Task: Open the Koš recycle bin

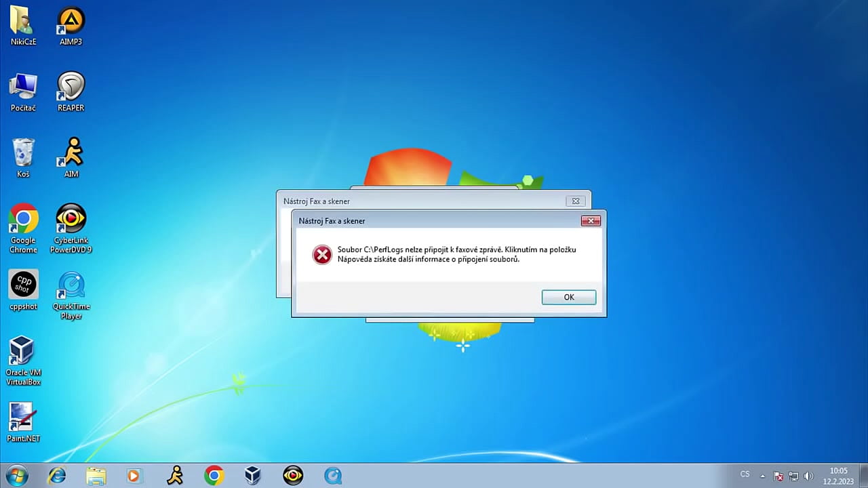Action: 22,153
